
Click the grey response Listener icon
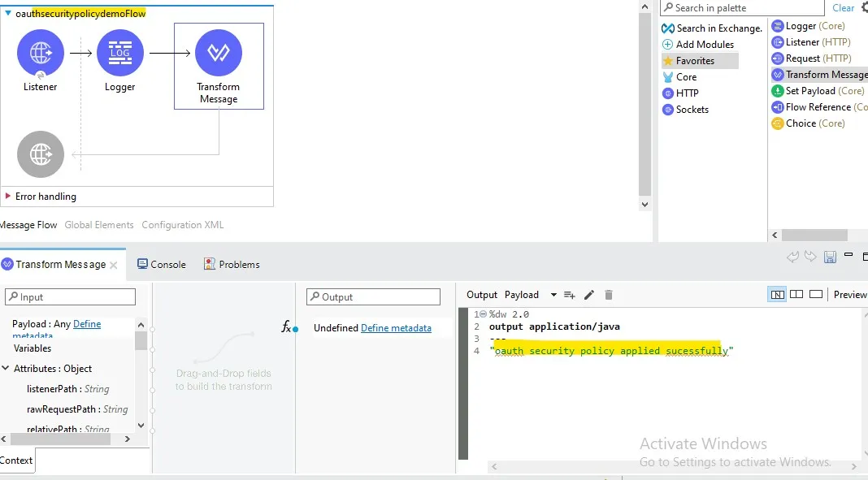[41, 154]
